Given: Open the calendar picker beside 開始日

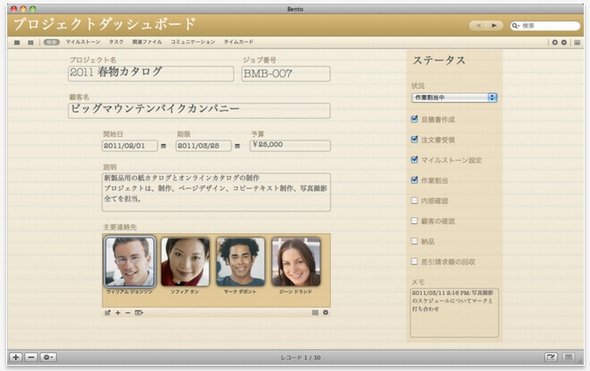Looking at the screenshot, I should [163, 146].
